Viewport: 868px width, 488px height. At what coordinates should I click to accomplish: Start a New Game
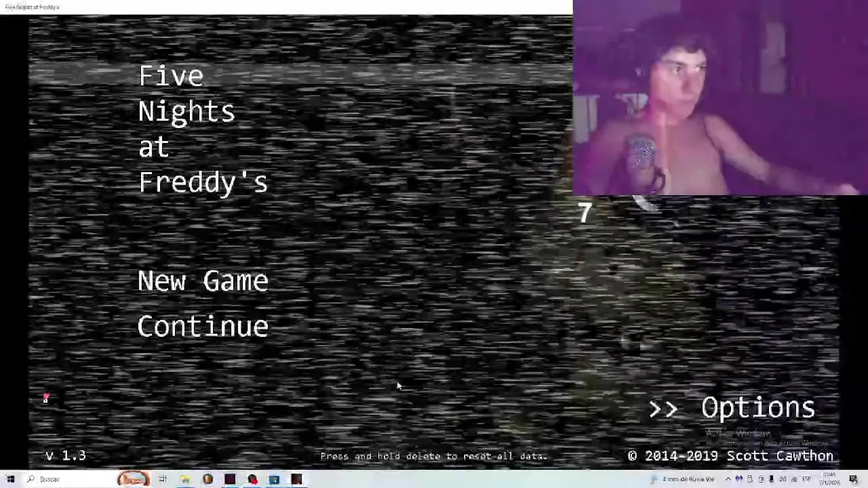pos(203,281)
